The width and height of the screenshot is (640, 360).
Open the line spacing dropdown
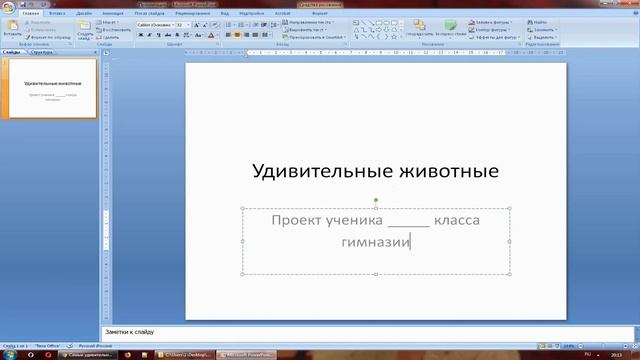275,25
